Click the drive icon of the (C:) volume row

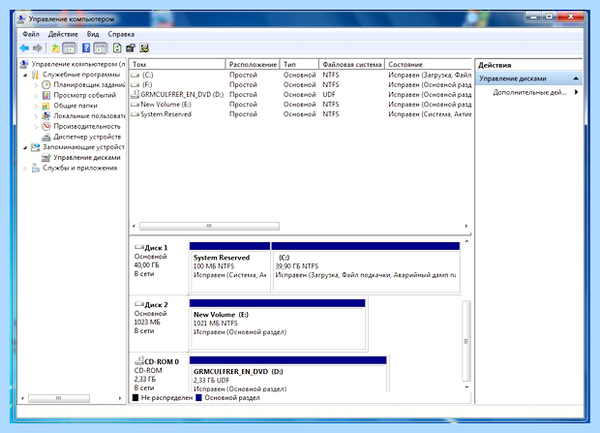135,75
